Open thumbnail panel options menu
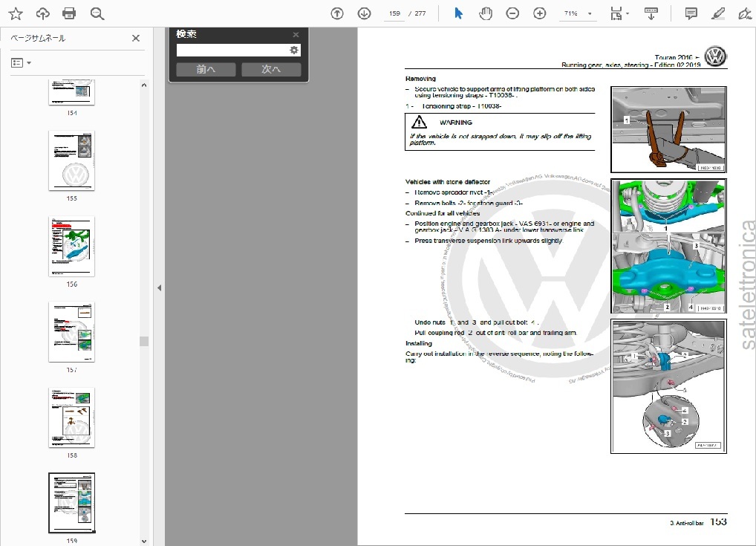 [x=21, y=62]
